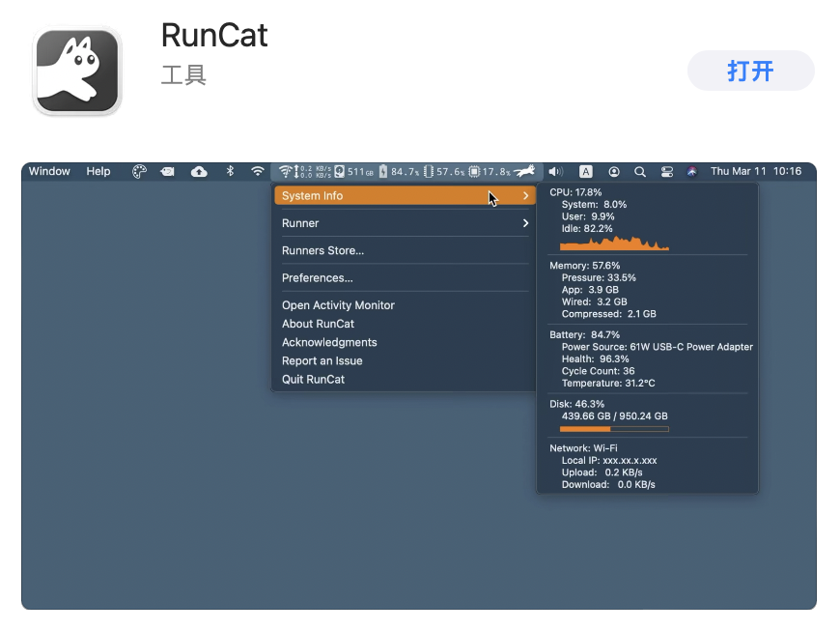Expand the System Info submenu arrow
Screen dimensions: 840x630
tap(525, 196)
